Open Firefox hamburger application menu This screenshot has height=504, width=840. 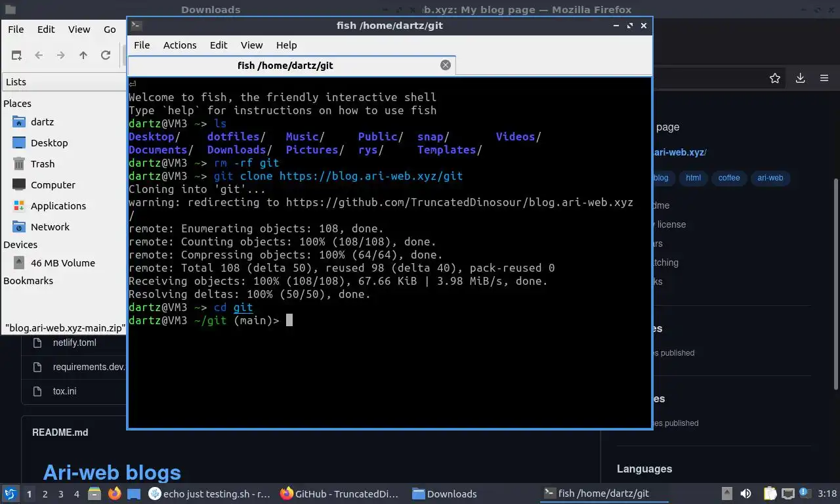824,78
